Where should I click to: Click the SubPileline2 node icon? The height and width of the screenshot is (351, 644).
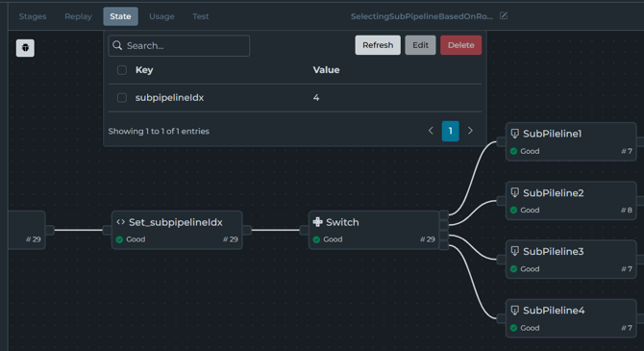(x=514, y=192)
